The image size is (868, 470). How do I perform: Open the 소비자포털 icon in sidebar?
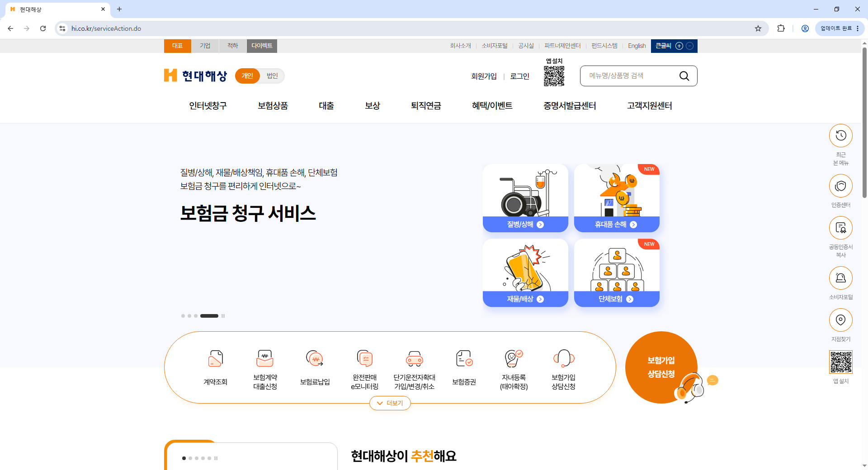click(x=840, y=278)
